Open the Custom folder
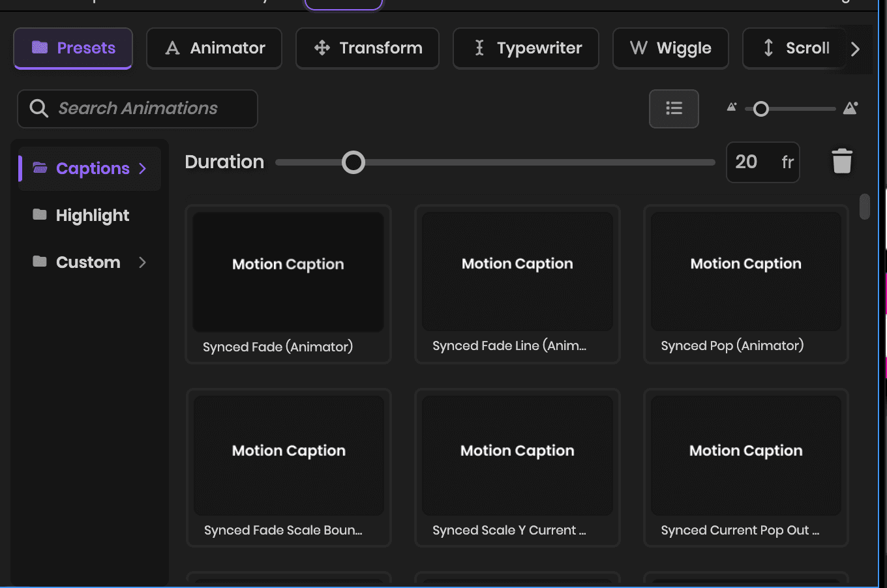 click(89, 263)
